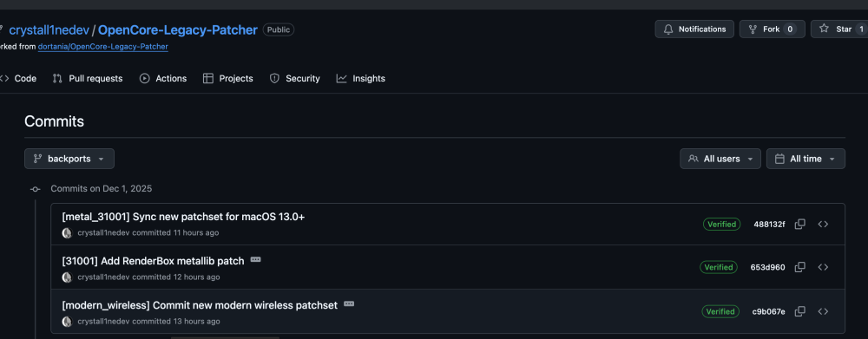Image resolution: width=868 pixels, height=339 pixels.
Task: Click author crystall1nedev on 13 hours ago commit
Action: [x=103, y=322]
